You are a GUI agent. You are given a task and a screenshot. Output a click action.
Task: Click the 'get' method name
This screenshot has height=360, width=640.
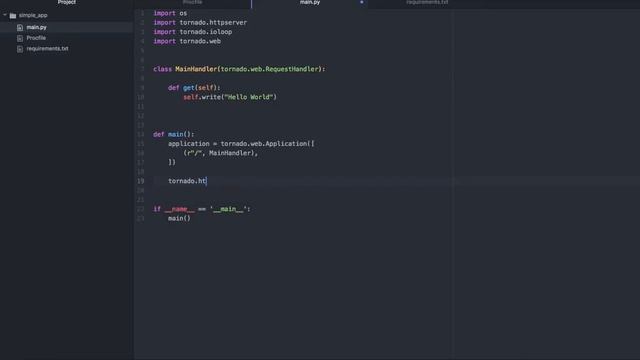pyautogui.click(x=189, y=88)
